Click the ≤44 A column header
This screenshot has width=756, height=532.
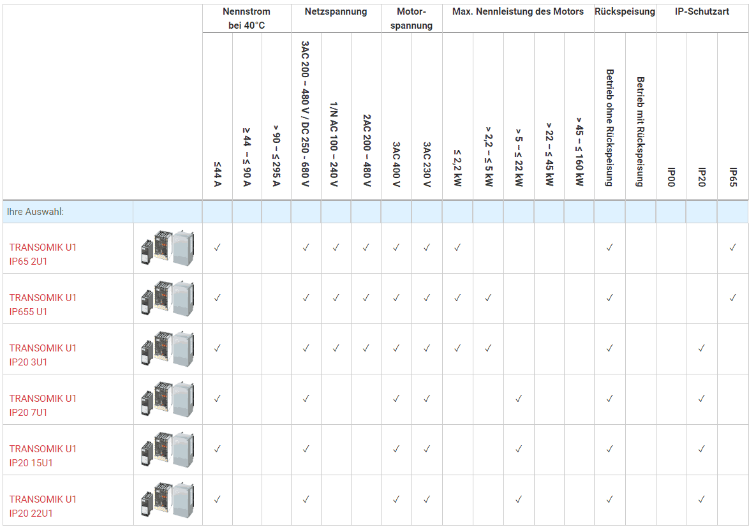pyautogui.click(x=218, y=174)
